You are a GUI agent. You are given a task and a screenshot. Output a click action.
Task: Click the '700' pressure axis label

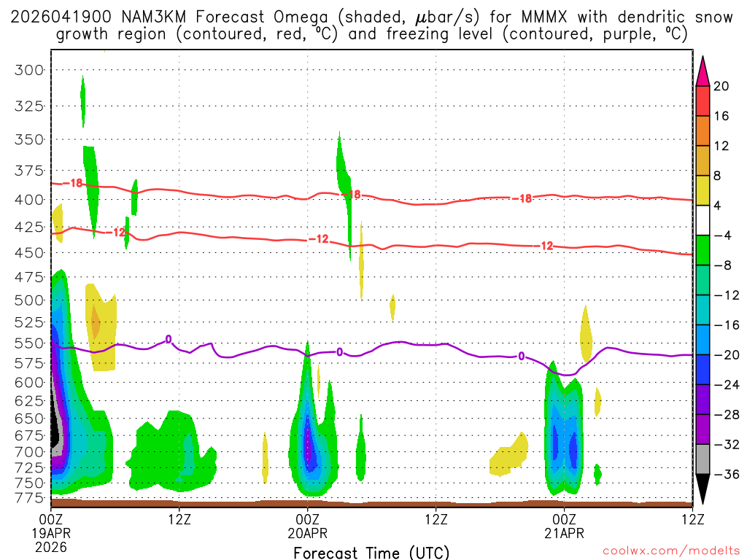[x=29, y=452]
